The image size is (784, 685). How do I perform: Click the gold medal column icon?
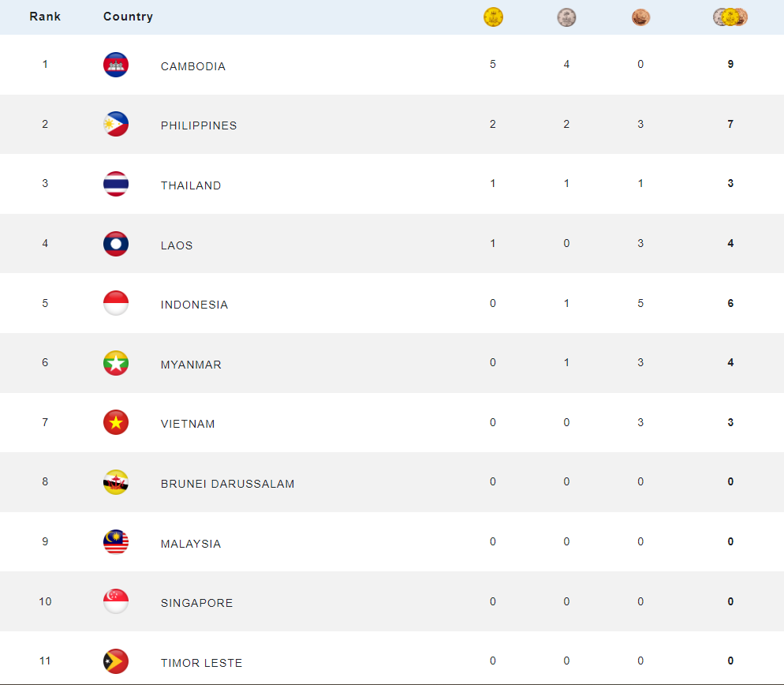(493, 17)
